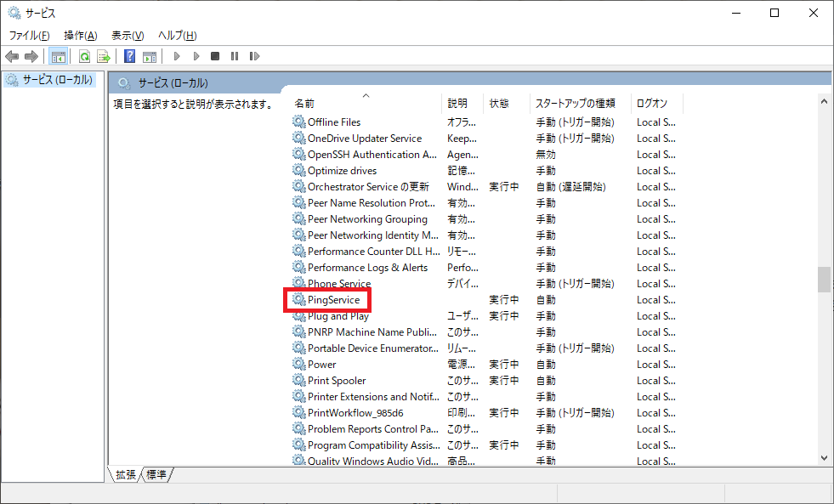Click the Forward arrow toolbar icon

[x=31, y=56]
